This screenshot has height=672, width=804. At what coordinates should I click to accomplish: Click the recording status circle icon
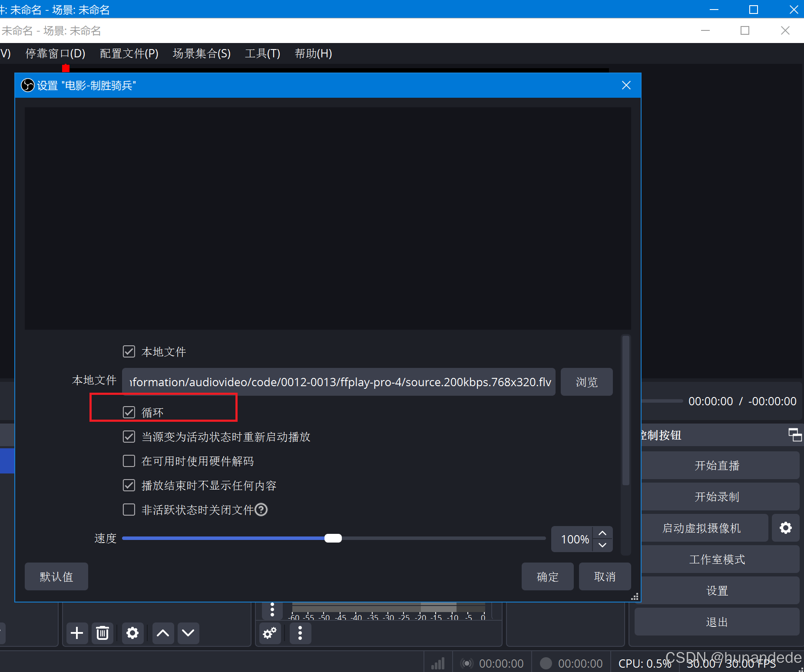[x=546, y=663]
